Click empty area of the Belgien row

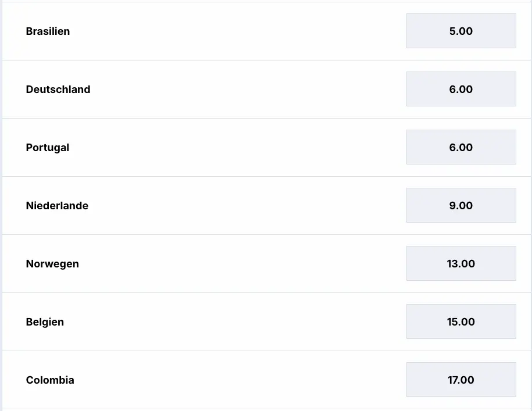tap(233, 322)
